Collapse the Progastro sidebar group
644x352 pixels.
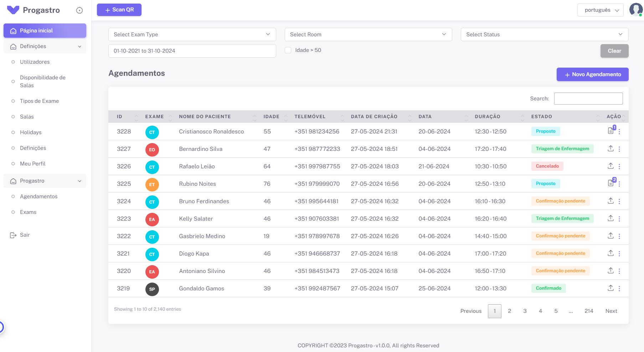point(45,181)
